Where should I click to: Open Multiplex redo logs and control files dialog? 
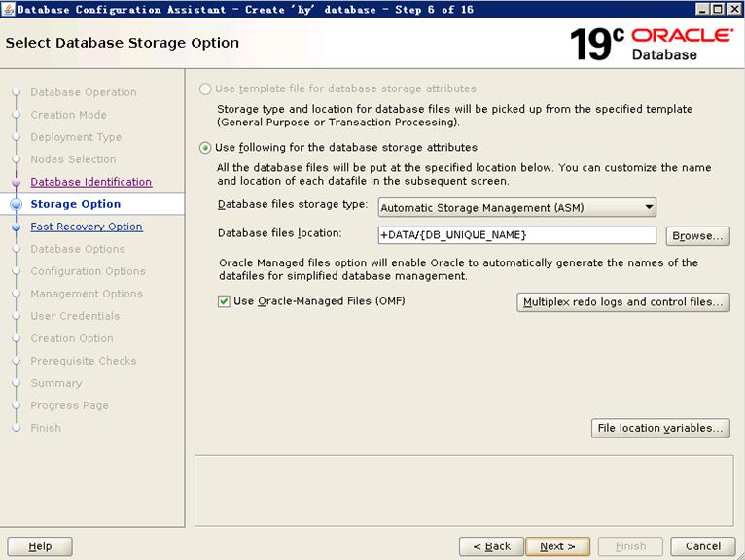(x=622, y=302)
